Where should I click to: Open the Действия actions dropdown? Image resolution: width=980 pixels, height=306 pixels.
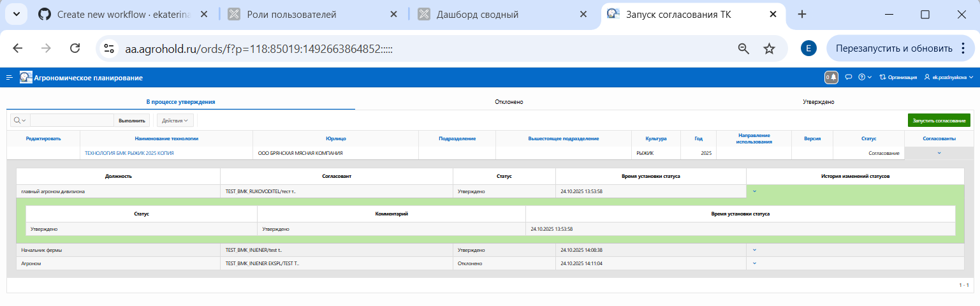[x=175, y=120]
